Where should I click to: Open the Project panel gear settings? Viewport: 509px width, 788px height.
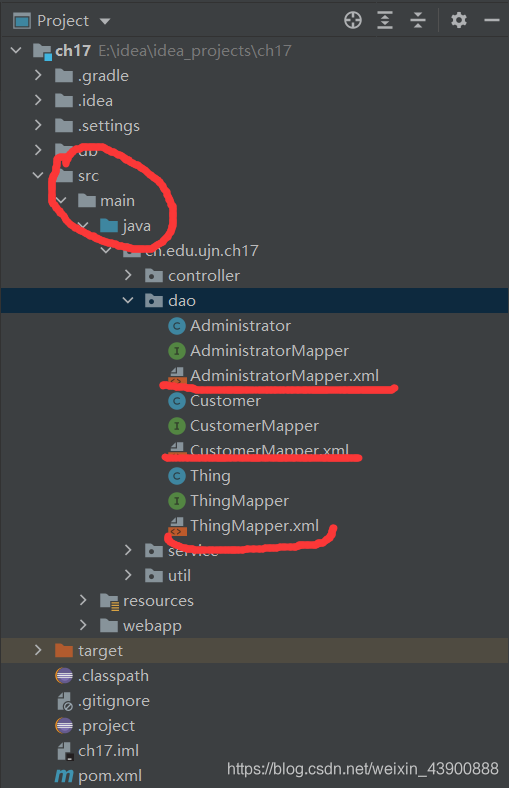459,21
